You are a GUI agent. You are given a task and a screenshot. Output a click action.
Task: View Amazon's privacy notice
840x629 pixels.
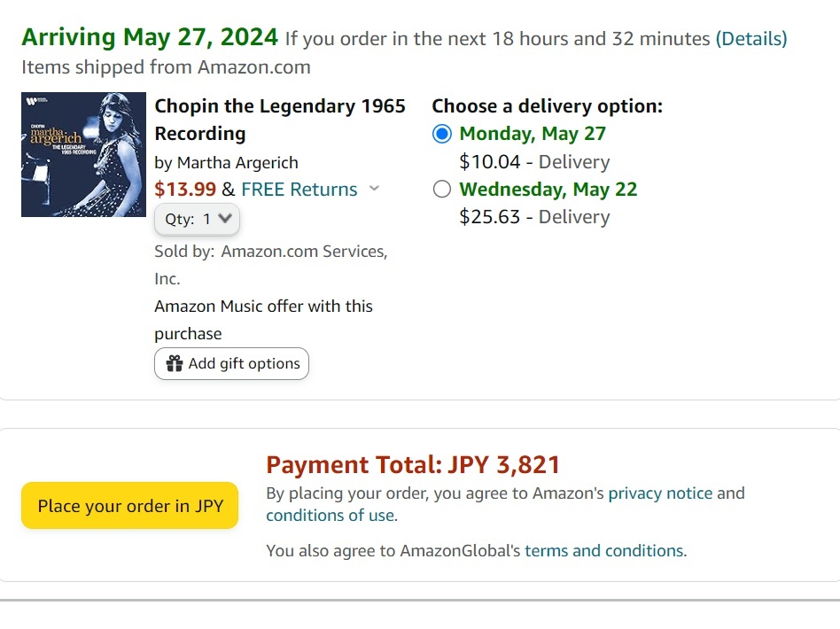tap(660, 493)
